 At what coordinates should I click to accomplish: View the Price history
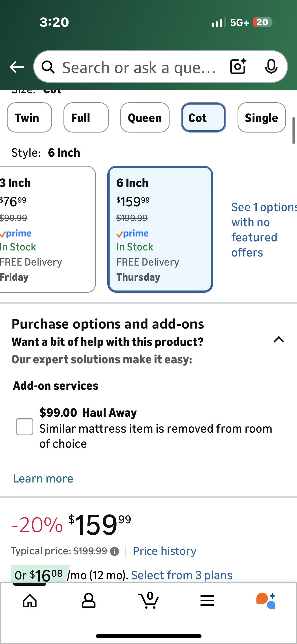[x=164, y=551]
